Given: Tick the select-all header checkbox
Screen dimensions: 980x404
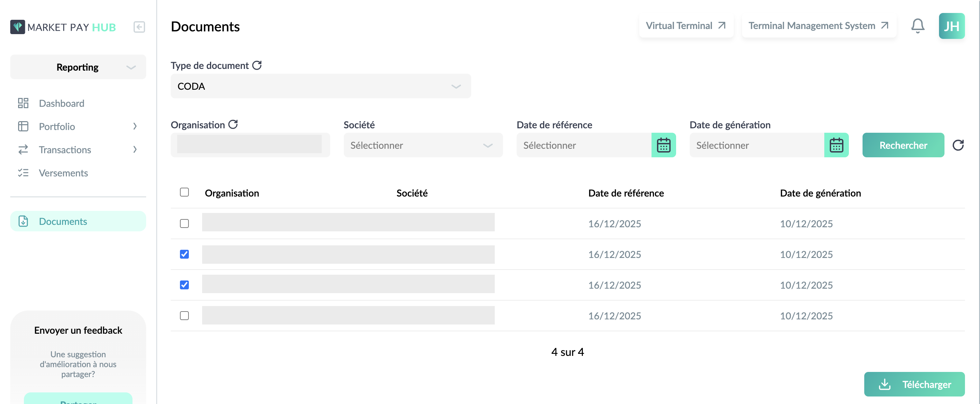Looking at the screenshot, I should 184,192.
